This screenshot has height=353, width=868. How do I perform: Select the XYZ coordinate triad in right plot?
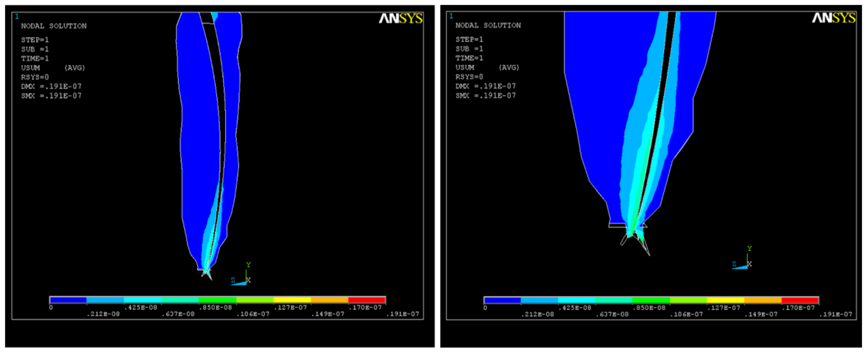point(742,258)
